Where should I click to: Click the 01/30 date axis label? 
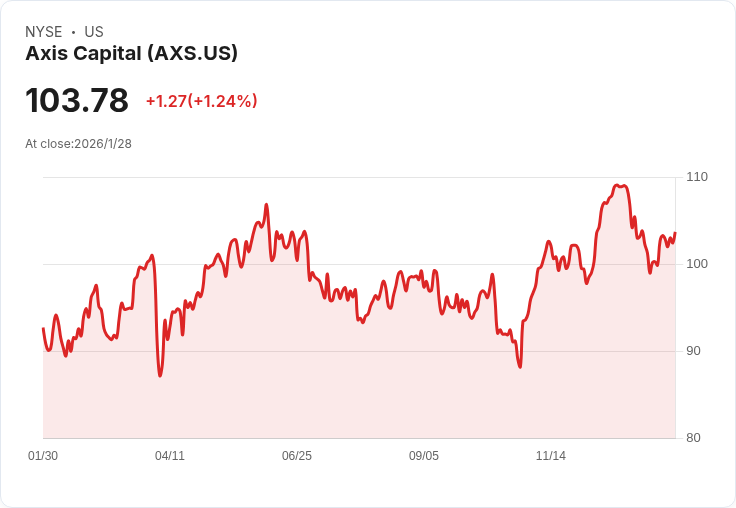43,456
